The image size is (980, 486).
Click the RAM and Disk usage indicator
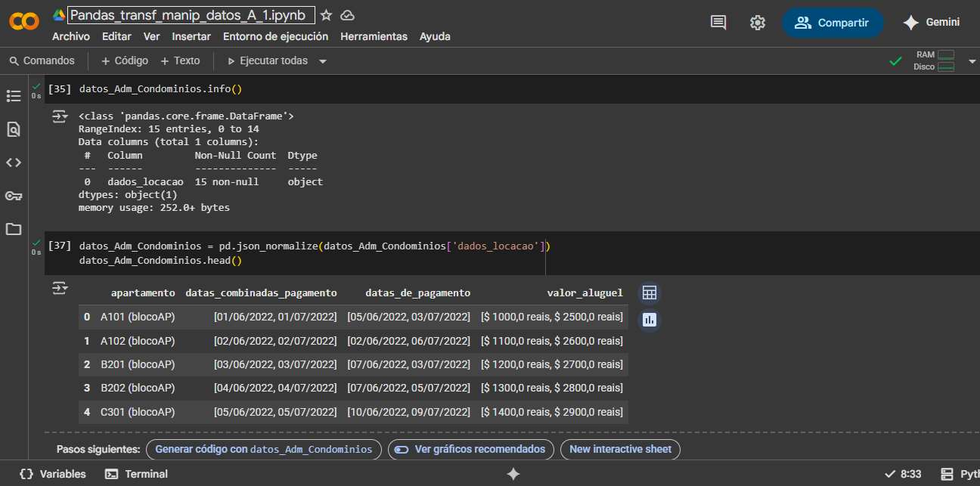934,60
